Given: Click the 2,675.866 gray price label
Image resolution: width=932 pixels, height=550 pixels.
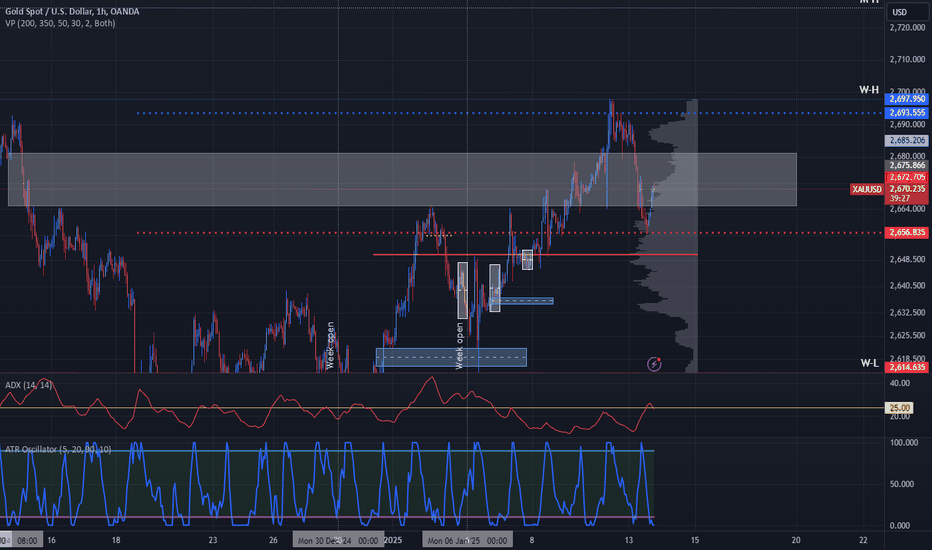Looking at the screenshot, I should click(x=906, y=165).
